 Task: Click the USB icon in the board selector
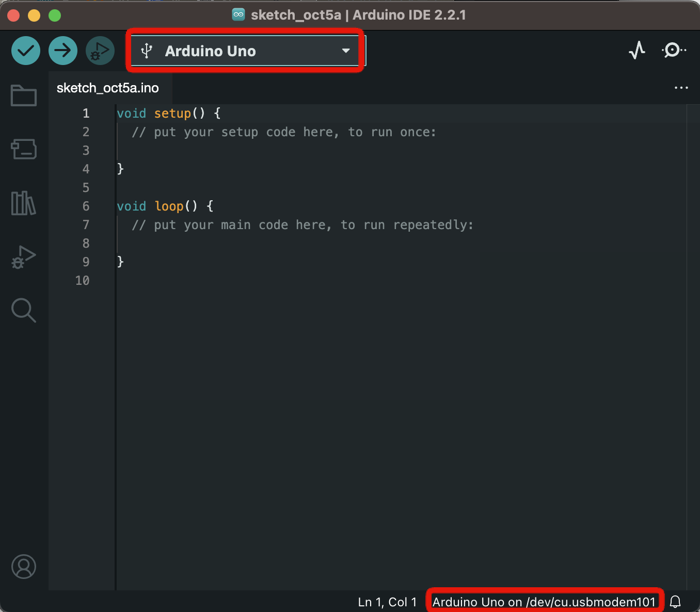[147, 51]
